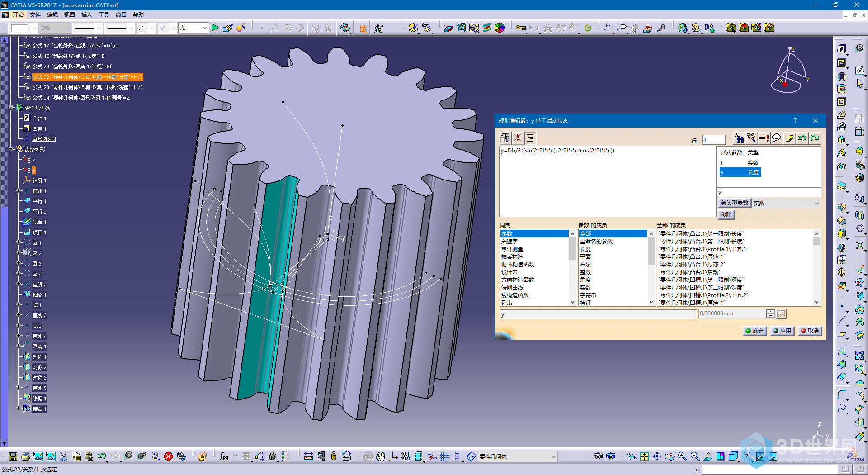
Task: Click the Axis System icon in bottom toolbar
Action: click(393, 456)
